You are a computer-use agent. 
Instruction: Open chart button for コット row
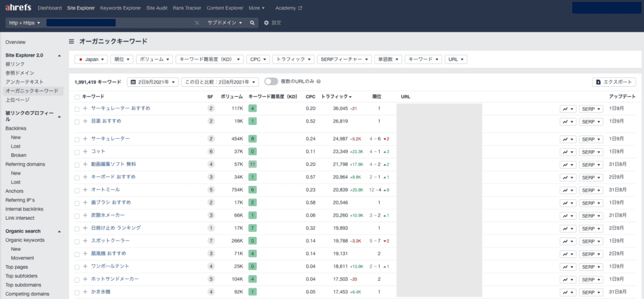[x=568, y=152]
